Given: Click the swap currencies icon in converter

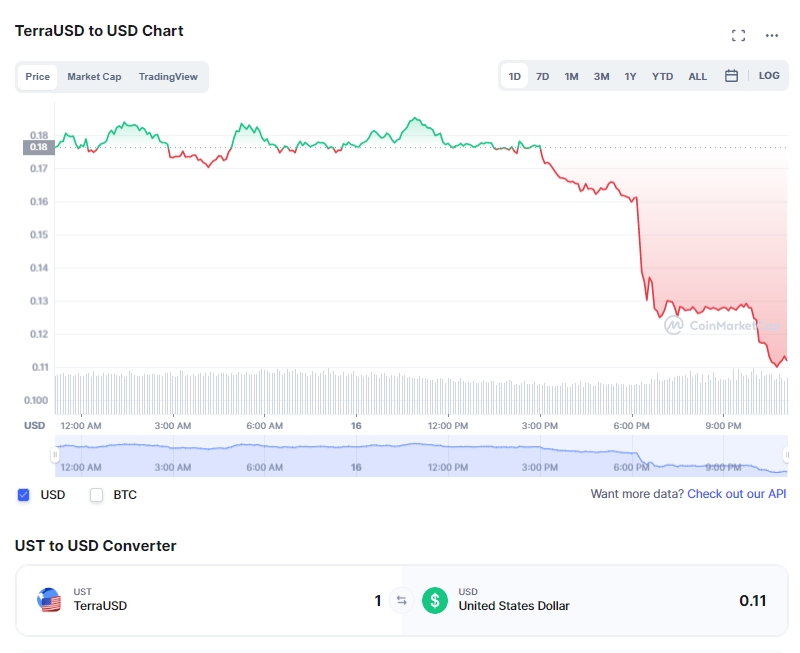Looking at the screenshot, I should point(402,600).
